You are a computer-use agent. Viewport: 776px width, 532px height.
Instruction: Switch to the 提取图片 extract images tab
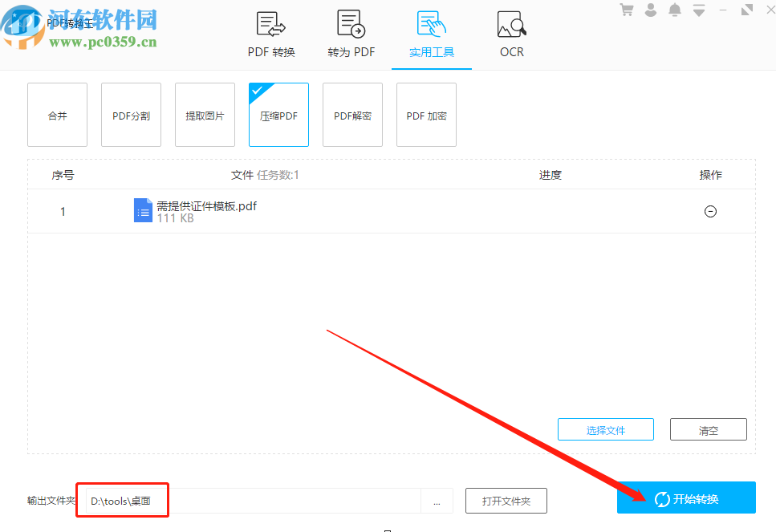[205, 115]
